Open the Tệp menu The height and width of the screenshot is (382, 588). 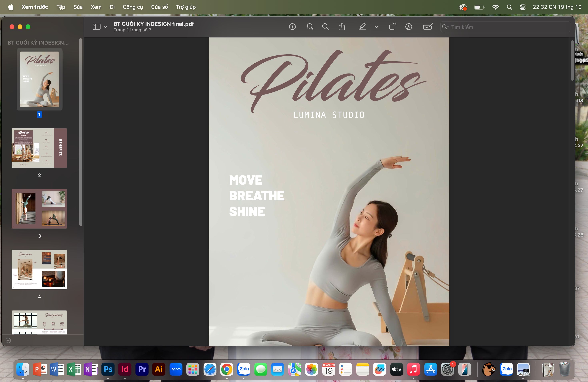[61, 7]
